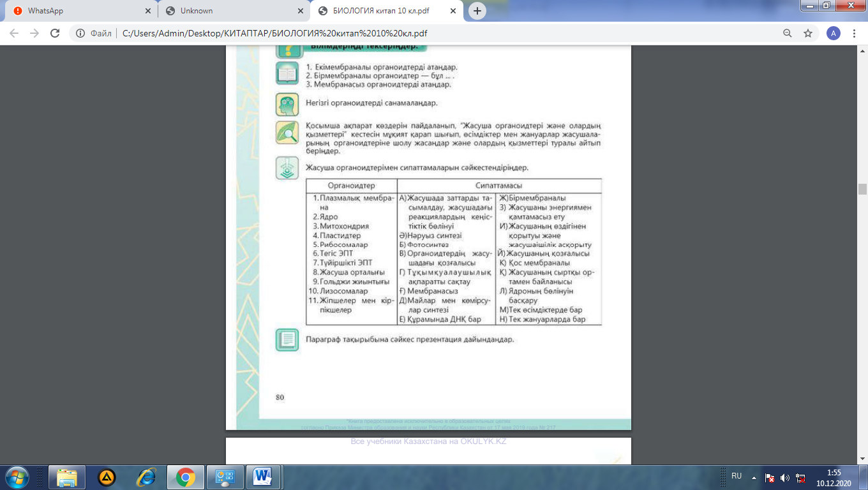
Task: Open the volume control in the tray
Action: 785,477
